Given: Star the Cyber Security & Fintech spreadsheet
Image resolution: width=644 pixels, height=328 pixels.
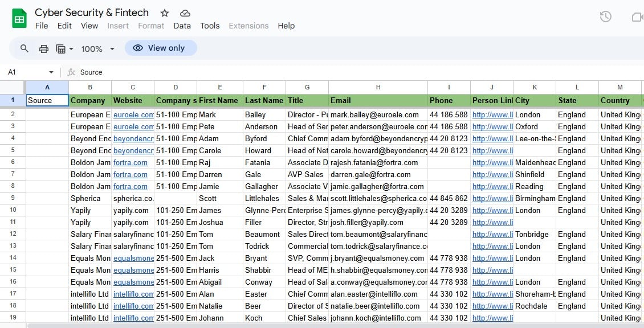Looking at the screenshot, I should tap(164, 13).
